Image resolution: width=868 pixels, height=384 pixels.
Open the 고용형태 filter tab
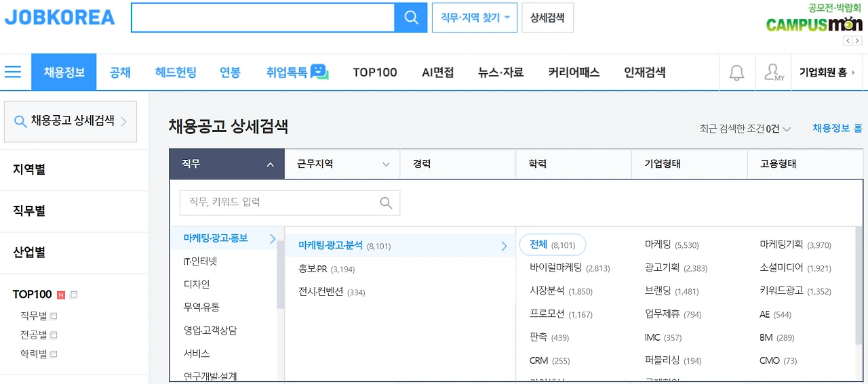pos(806,164)
